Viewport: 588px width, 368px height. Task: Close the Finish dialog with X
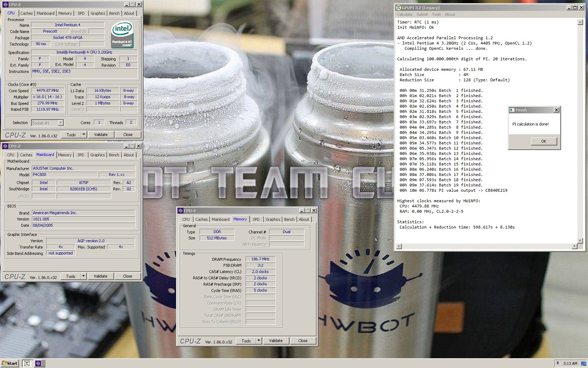click(556, 110)
